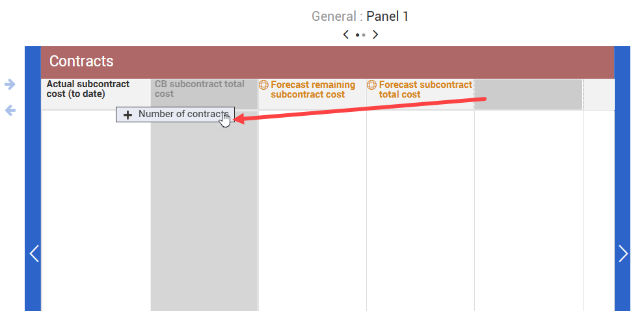Click the light blue right-pointing arrow at left margin
Screen dimensions: 644x311
click(x=10, y=84)
